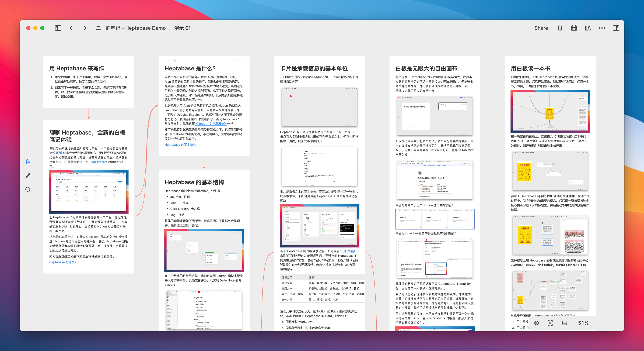The height and width of the screenshot is (351, 644).
Task: Open the yellow book cover whiteboard image at top
Action: click(x=550, y=111)
